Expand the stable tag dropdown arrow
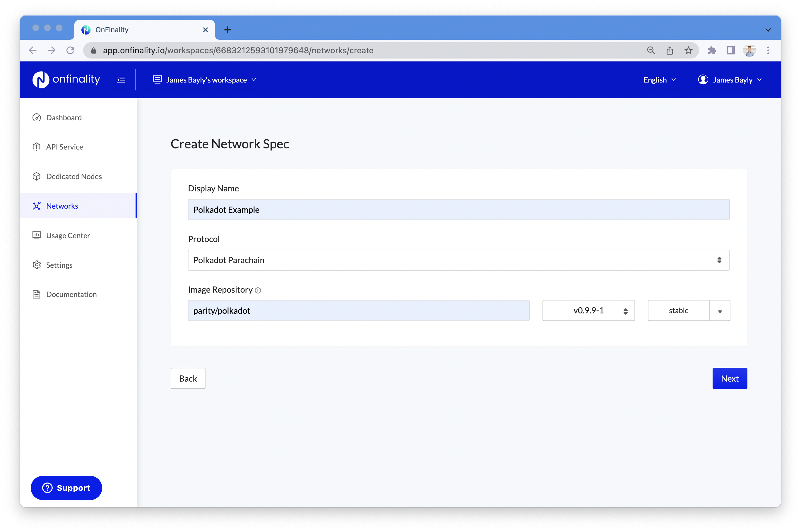Image resolution: width=801 pixels, height=532 pixels. coord(720,311)
